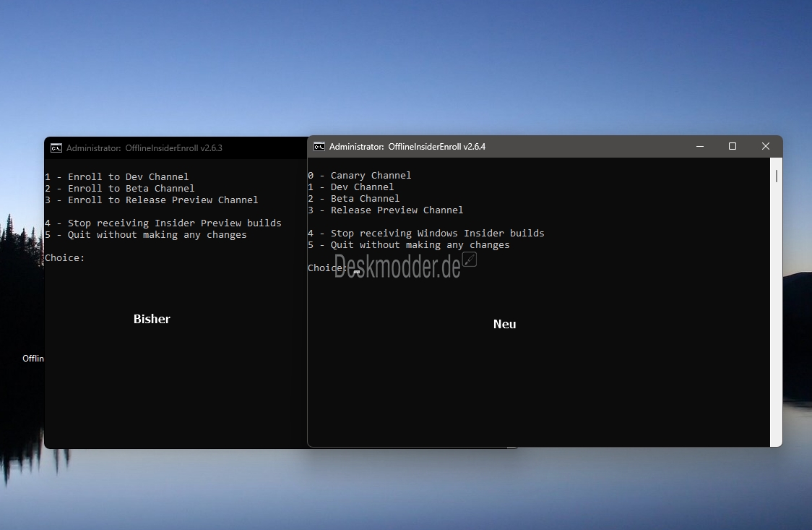This screenshot has width=812, height=530.
Task: Click the v2.6.4 window title text
Action: click(x=407, y=147)
